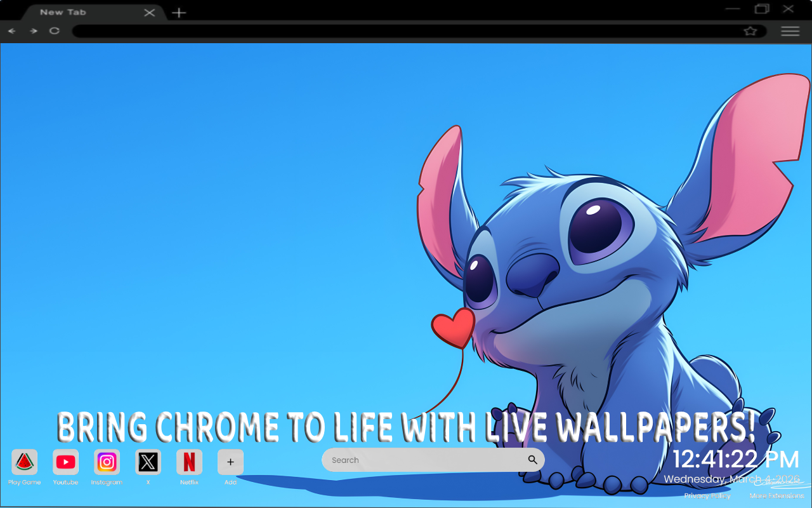Open the More Extensions link
Viewport: 812px width, 508px height.
coord(776,495)
